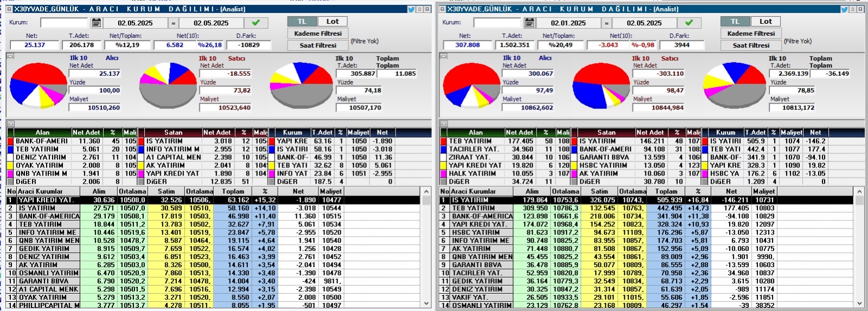
Task: Click Ilk 10 Alıcı pie chart, left window
Action: [38, 86]
